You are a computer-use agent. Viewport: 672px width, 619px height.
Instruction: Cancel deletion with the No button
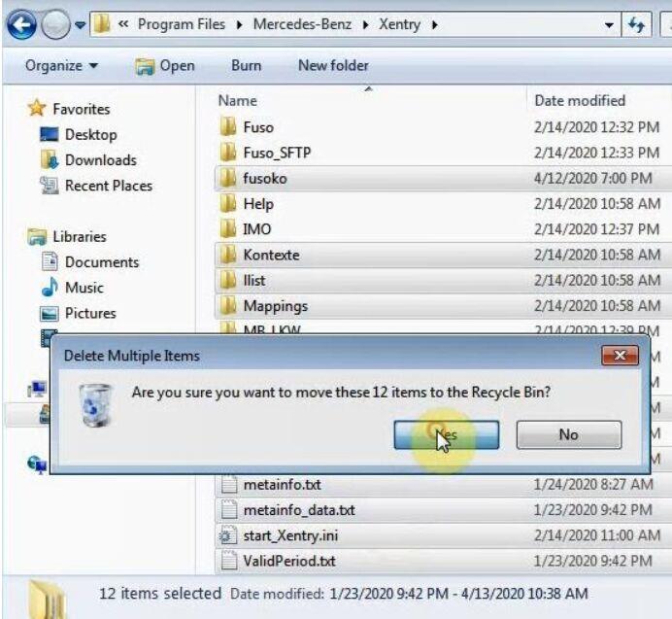[x=569, y=435]
